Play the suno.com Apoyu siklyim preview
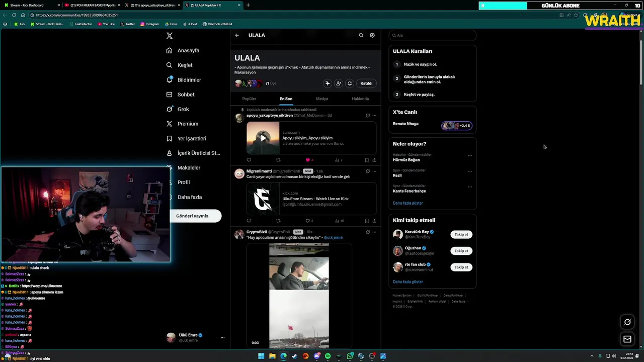Viewport: 644px width, 362px height. click(x=263, y=138)
